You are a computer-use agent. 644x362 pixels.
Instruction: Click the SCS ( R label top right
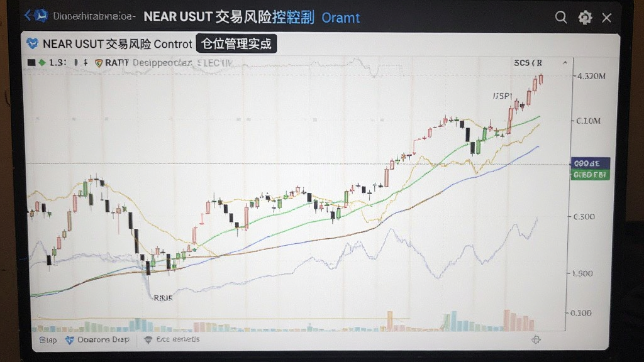tap(528, 63)
